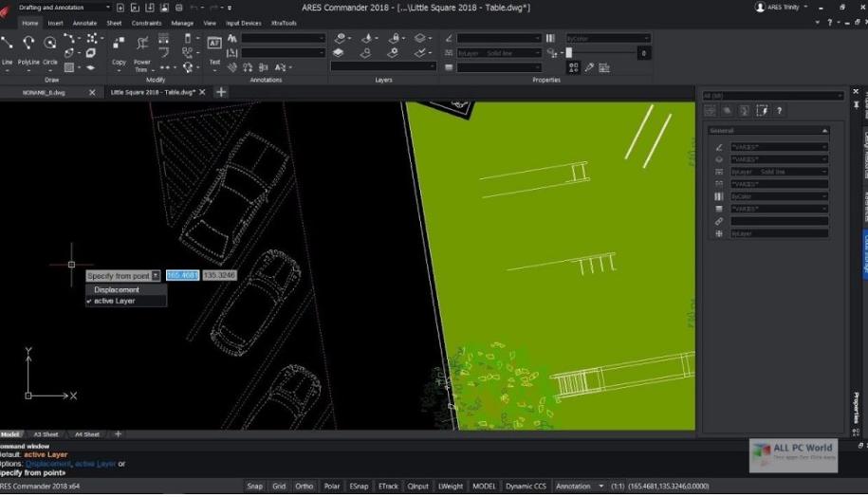Image resolution: width=868 pixels, height=497 pixels.
Task: Open the ARES Trinity account dropdown
Action: tap(782, 8)
